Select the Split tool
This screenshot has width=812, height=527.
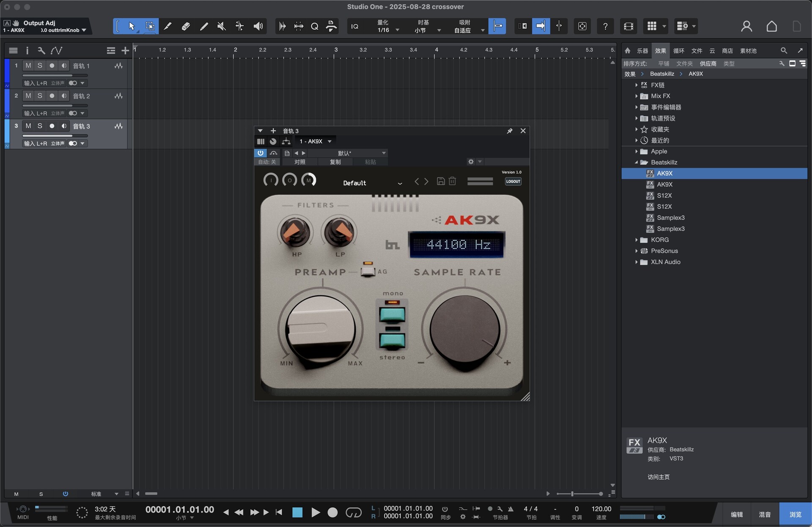167,26
